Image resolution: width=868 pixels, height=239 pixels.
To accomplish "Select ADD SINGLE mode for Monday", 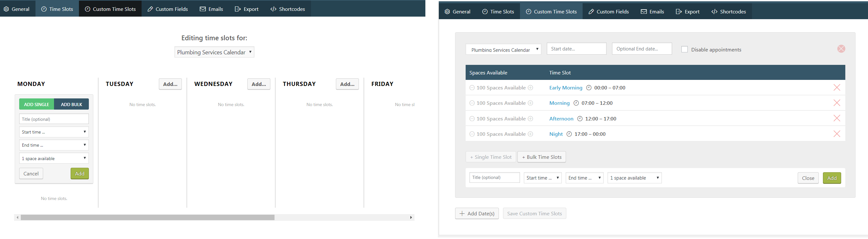I will pyautogui.click(x=36, y=104).
